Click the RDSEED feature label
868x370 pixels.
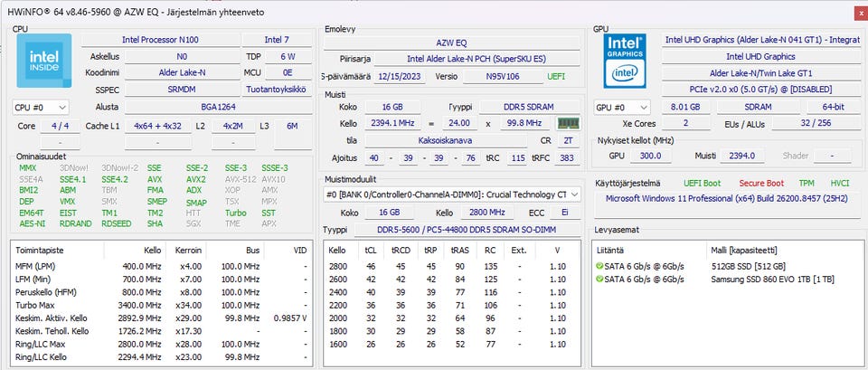pos(117,223)
